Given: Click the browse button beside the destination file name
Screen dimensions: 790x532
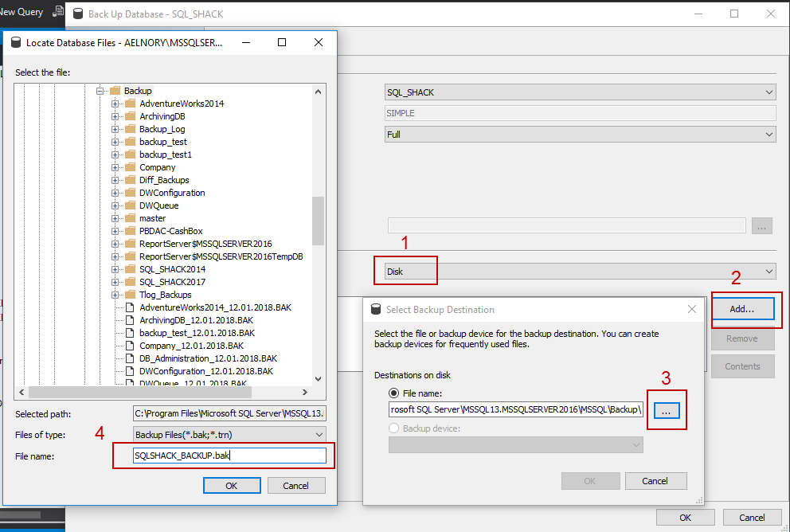Looking at the screenshot, I should [x=667, y=411].
